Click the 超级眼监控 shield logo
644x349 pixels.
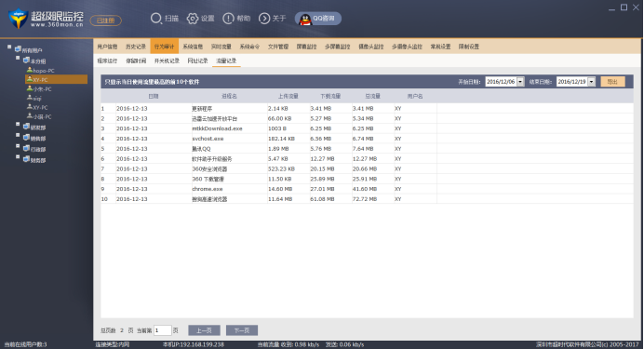point(18,19)
